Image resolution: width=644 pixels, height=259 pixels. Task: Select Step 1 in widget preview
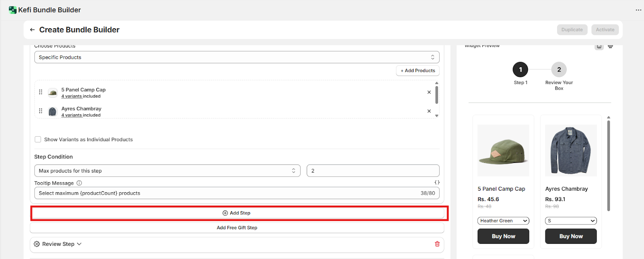pyautogui.click(x=520, y=70)
